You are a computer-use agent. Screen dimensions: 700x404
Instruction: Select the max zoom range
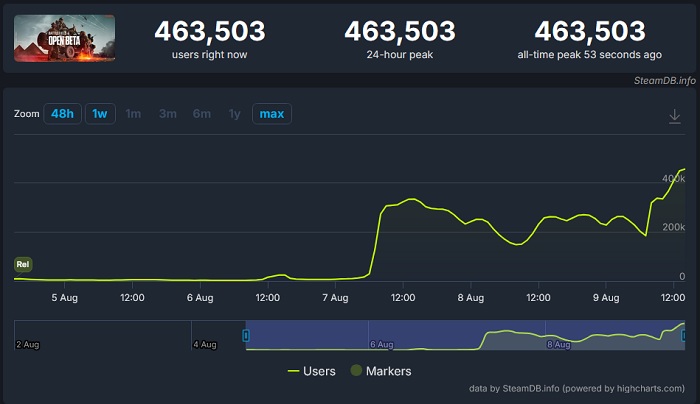pos(272,114)
